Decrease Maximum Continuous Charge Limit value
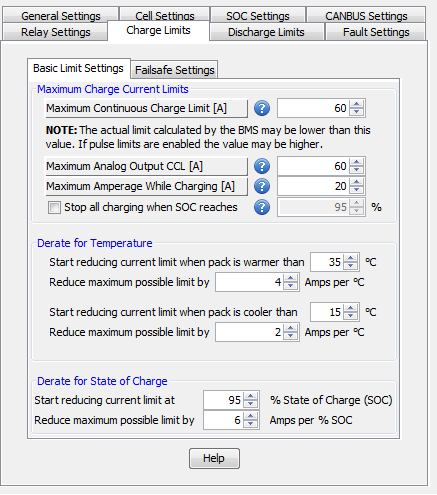Image resolution: width=437 pixels, height=495 pixels. click(x=357, y=112)
